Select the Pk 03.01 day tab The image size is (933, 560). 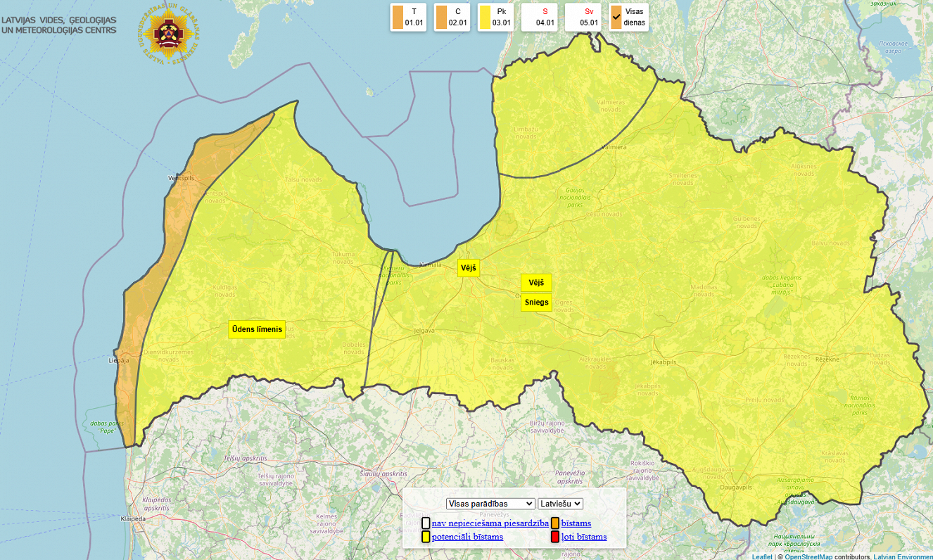coord(495,17)
